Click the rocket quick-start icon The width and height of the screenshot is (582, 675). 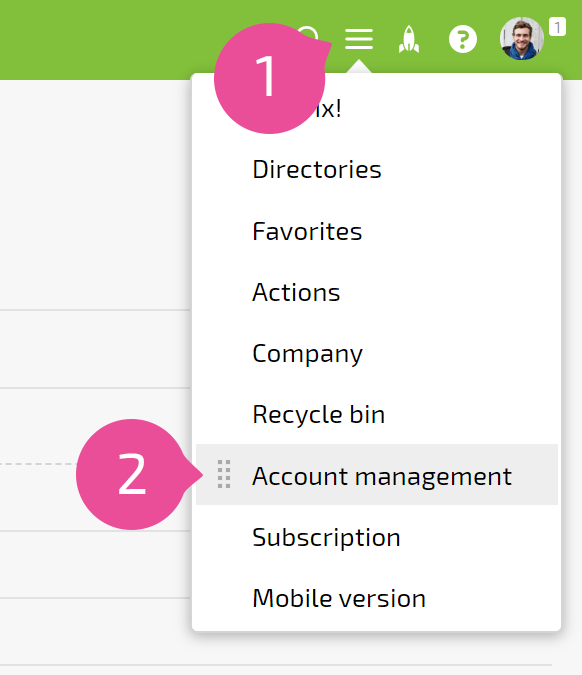[409, 39]
